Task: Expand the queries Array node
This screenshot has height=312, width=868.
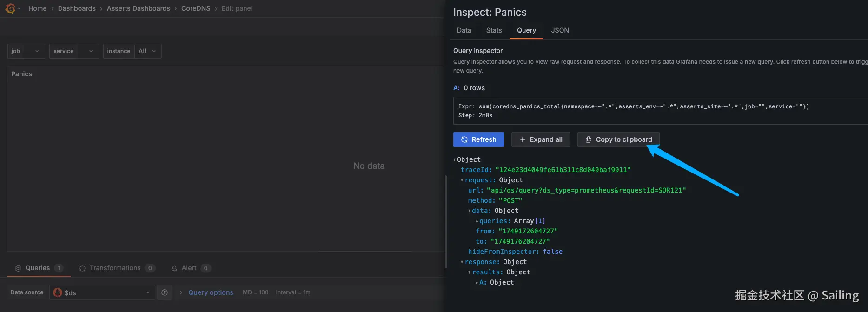Action: click(x=477, y=221)
